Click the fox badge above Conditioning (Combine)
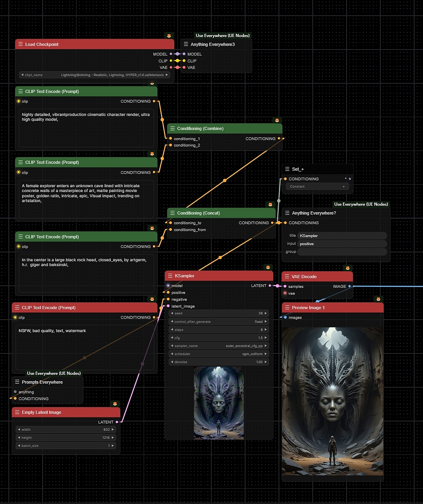Screen dimensions: 423x504 click(277, 120)
